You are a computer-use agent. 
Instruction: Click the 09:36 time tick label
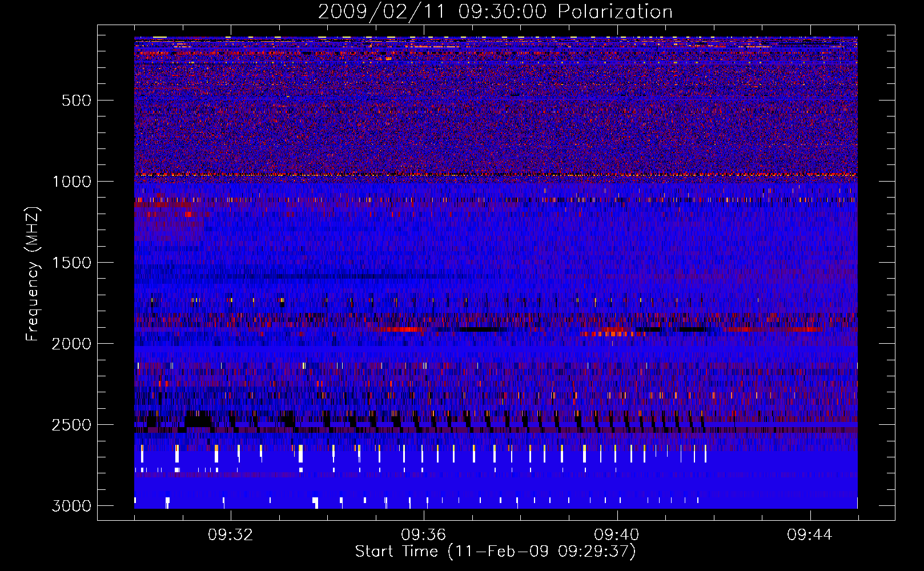click(423, 534)
